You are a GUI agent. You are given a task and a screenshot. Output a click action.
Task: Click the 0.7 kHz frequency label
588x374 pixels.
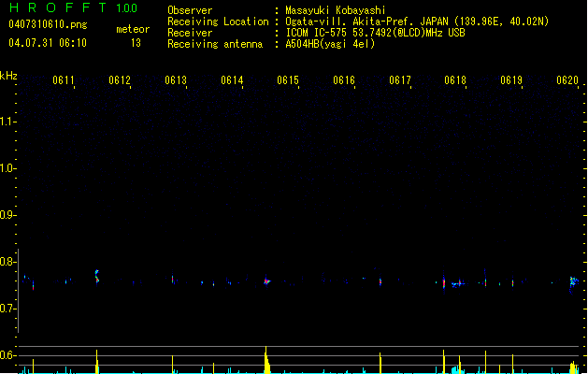click(7, 309)
